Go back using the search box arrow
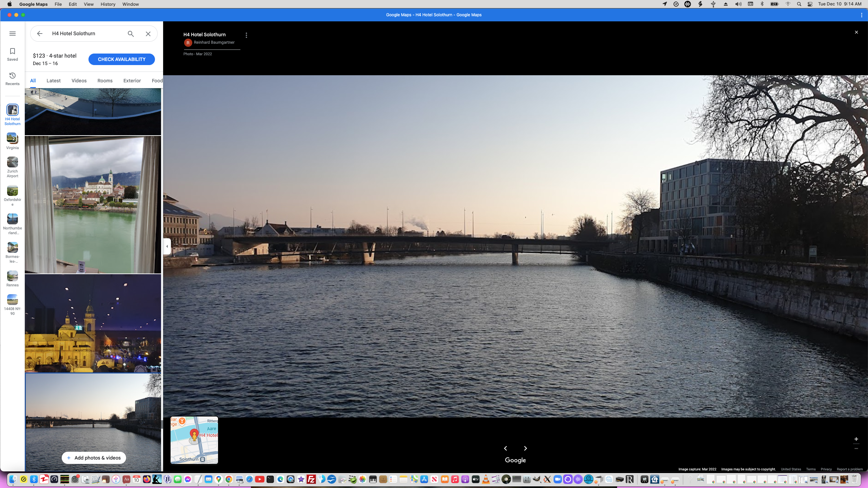This screenshot has height=488, width=868. (40, 34)
